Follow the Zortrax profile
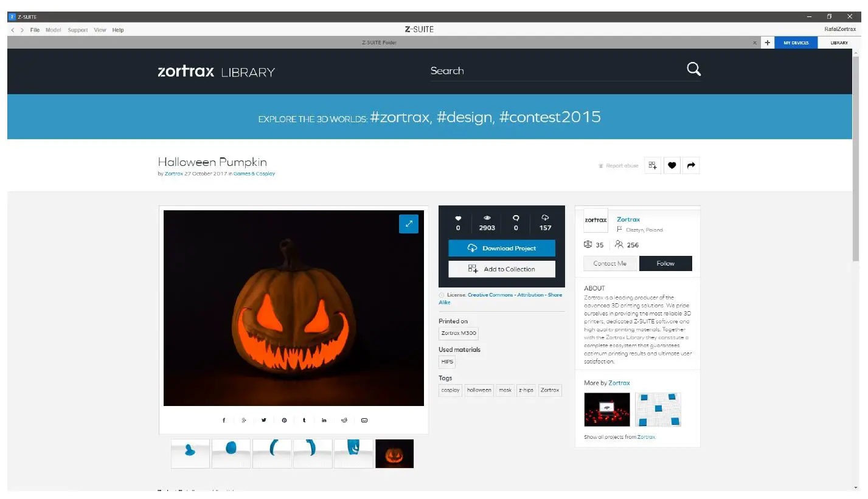The image size is (868, 499). tap(665, 263)
